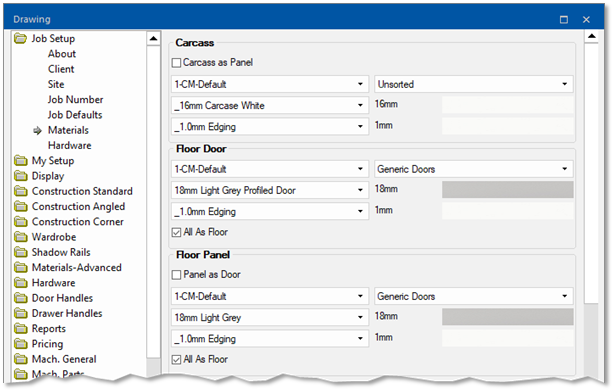Screen dimensions: 614x392
Task: Click the Construction Corner folder icon
Action: [20, 222]
